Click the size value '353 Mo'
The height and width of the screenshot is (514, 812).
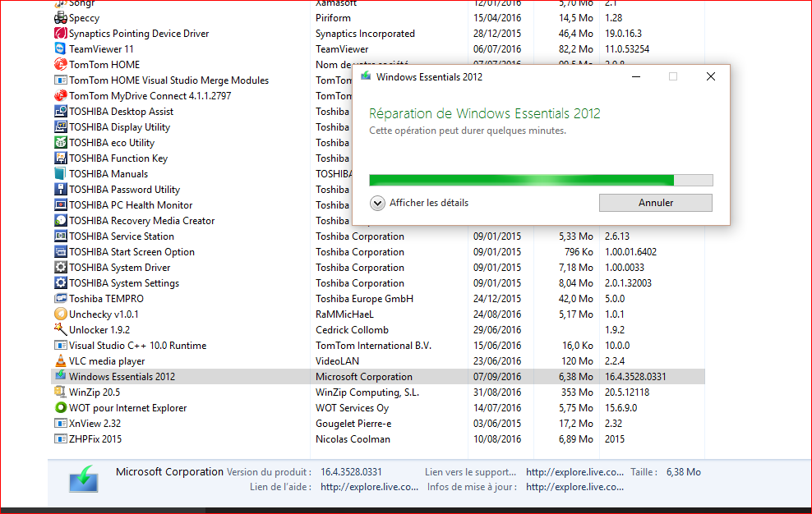(578, 392)
